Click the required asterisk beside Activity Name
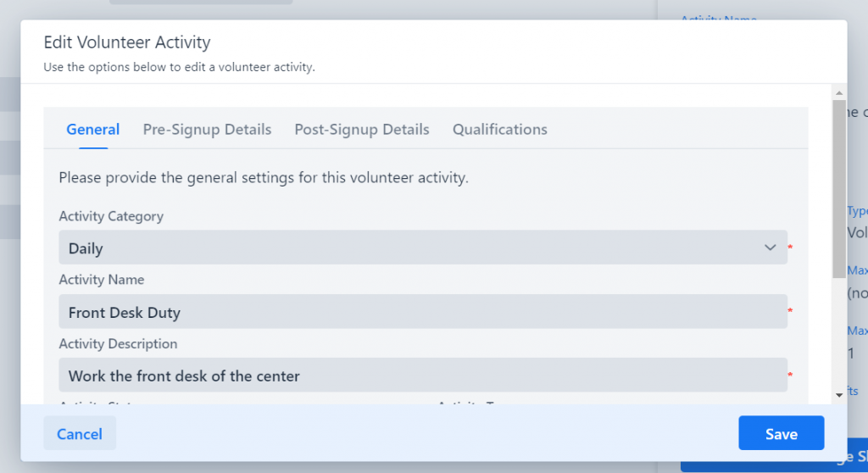 (x=790, y=312)
